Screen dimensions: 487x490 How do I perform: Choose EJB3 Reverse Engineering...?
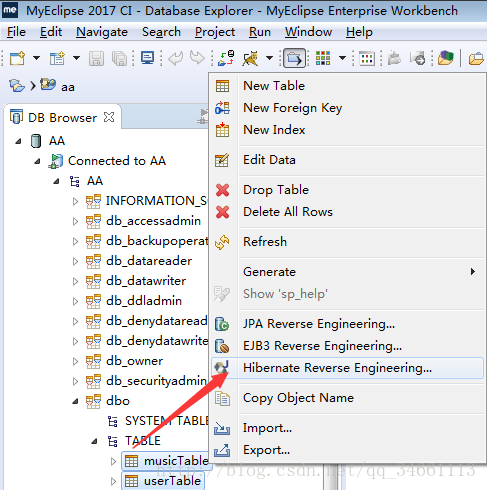347,346
